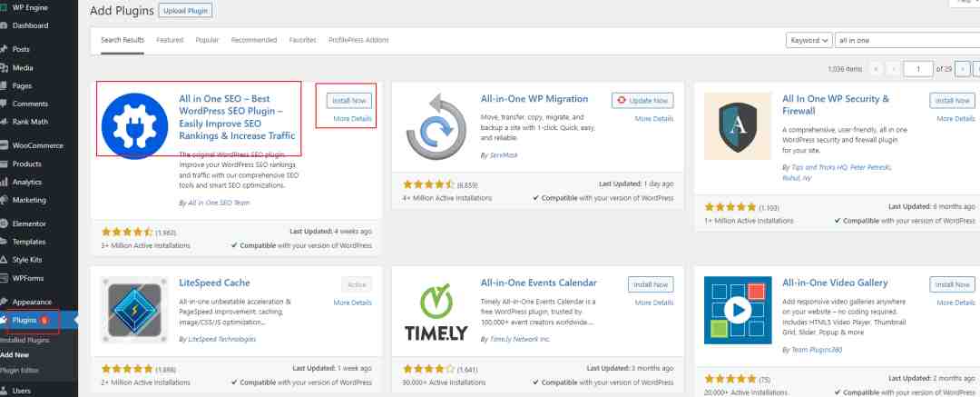Install All-in-One Video Gallery plugin
The width and height of the screenshot is (980, 397).
pyautogui.click(x=953, y=284)
